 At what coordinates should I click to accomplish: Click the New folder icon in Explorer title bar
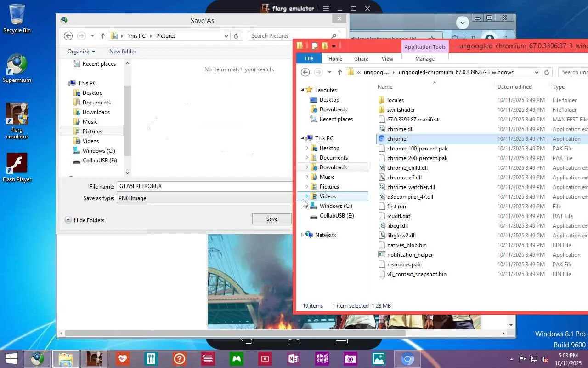click(x=325, y=46)
